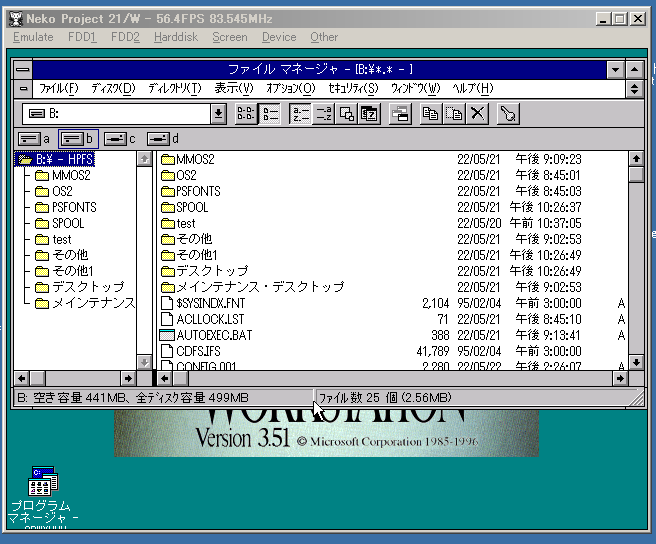The image size is (656, 544).
Task: Click PSFONTS folder icon in file list
Action: click(168, 191)
